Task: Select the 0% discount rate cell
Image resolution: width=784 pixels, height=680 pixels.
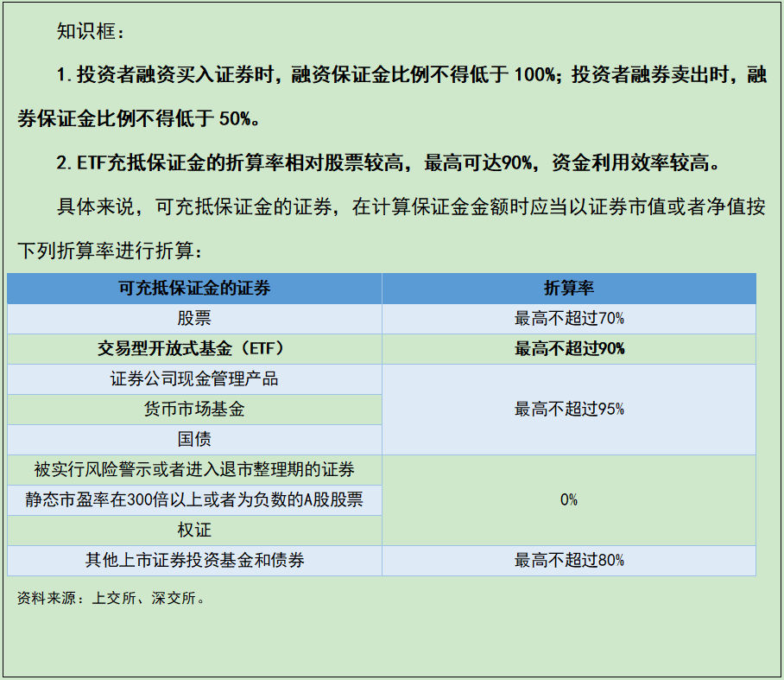Action: (x=570, y=499)
